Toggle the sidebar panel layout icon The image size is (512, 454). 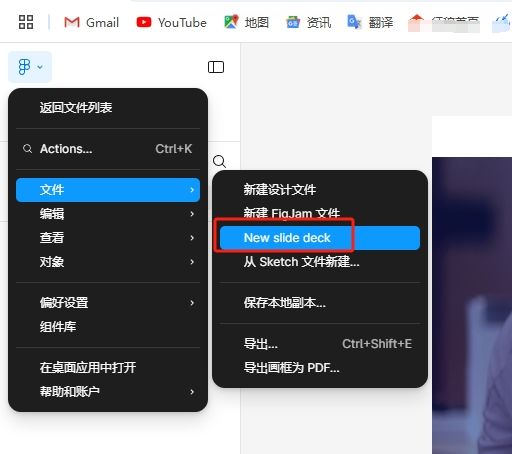[216, 67]
